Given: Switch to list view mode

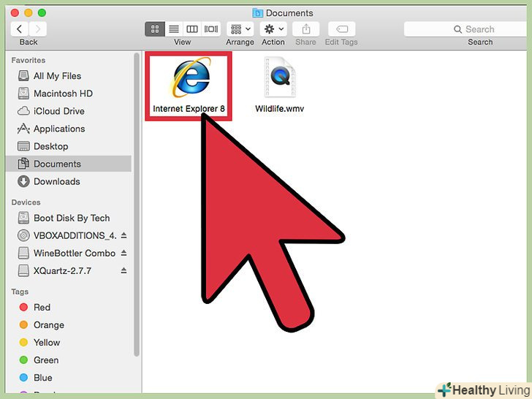Looking at the screenshot, I should (174, 29).
